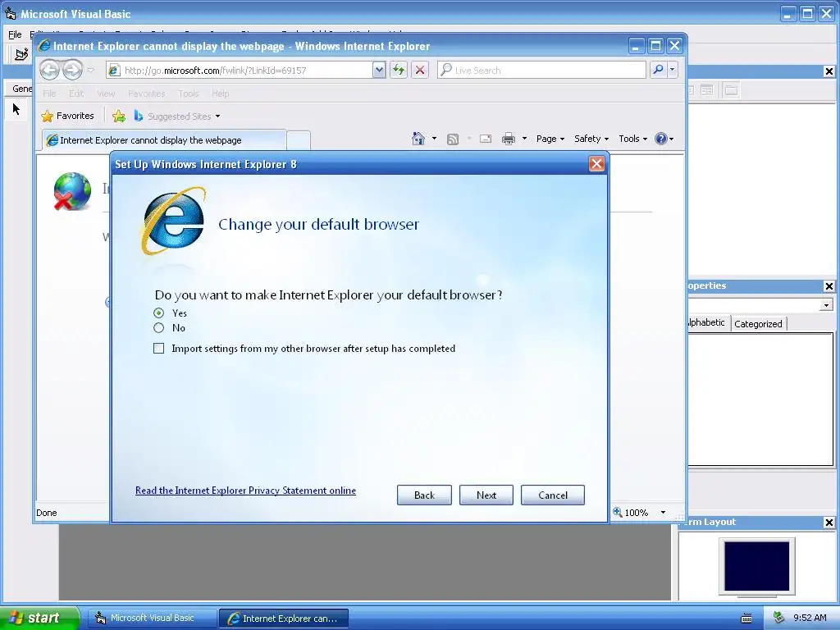Open the Properties object dropdown
The image size is (840, 630).
pyautogui.click(x=826, y=305)
